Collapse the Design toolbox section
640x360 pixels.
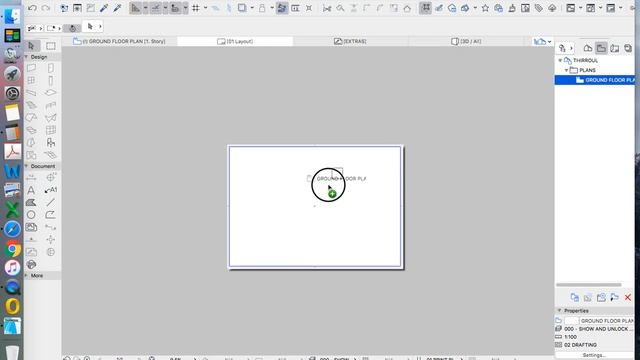[x=27, y=57]
